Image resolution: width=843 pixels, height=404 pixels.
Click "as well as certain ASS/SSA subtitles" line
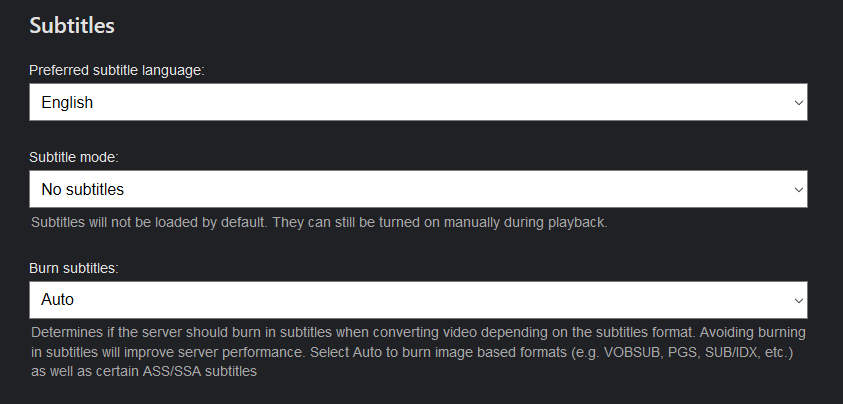[145, 372]
